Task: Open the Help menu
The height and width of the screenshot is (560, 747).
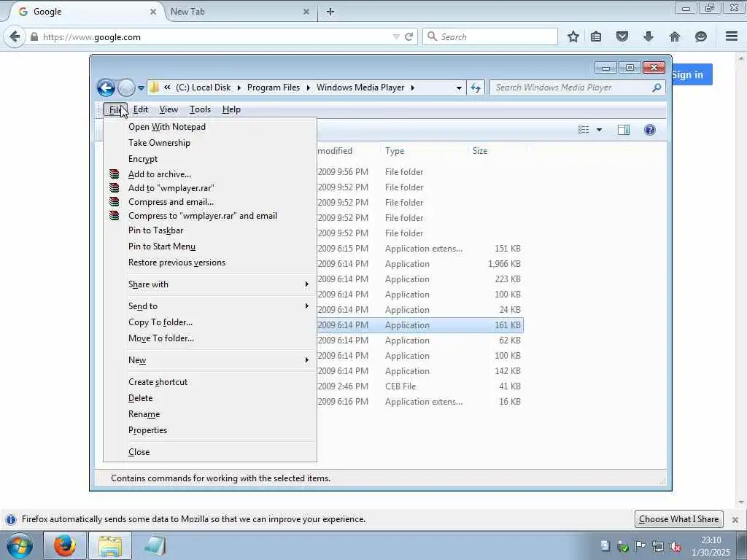Action: click(231, 109)
